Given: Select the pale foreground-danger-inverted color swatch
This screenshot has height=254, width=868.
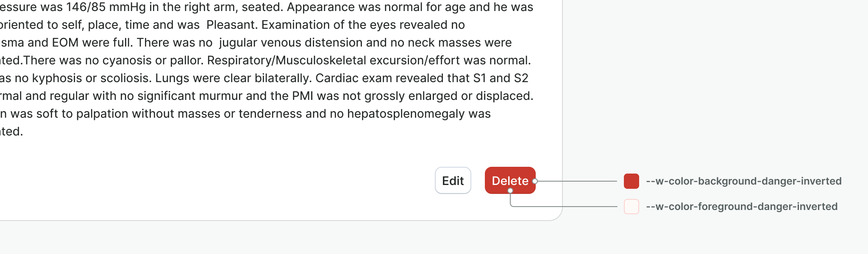Looking at the screenshot, I should [x=631, y=207].
